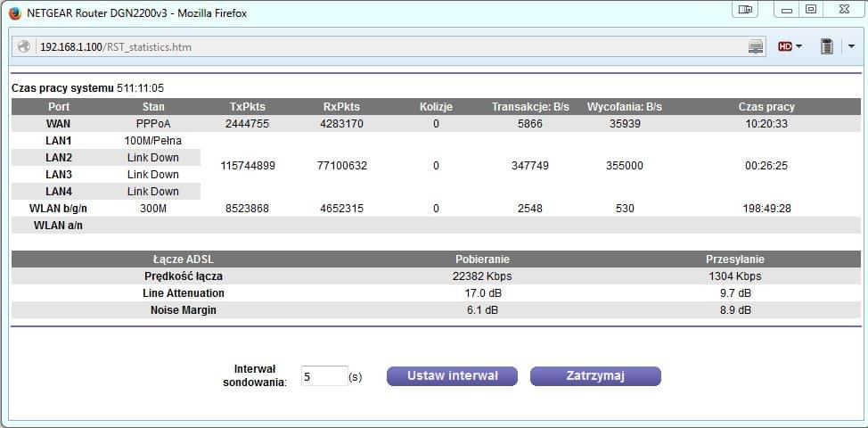This screenshot has width=868, height=428.
Task: Click the LAN value 347749
Action: click(530, 166)
